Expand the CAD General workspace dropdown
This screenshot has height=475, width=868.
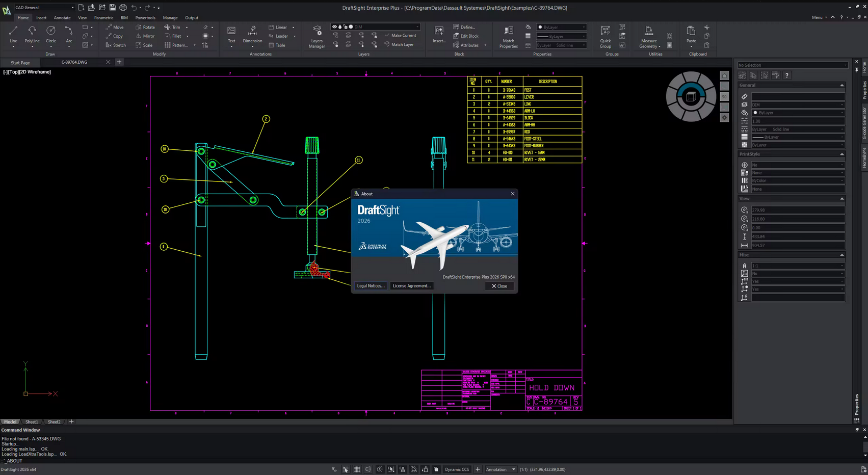[72, 8]
